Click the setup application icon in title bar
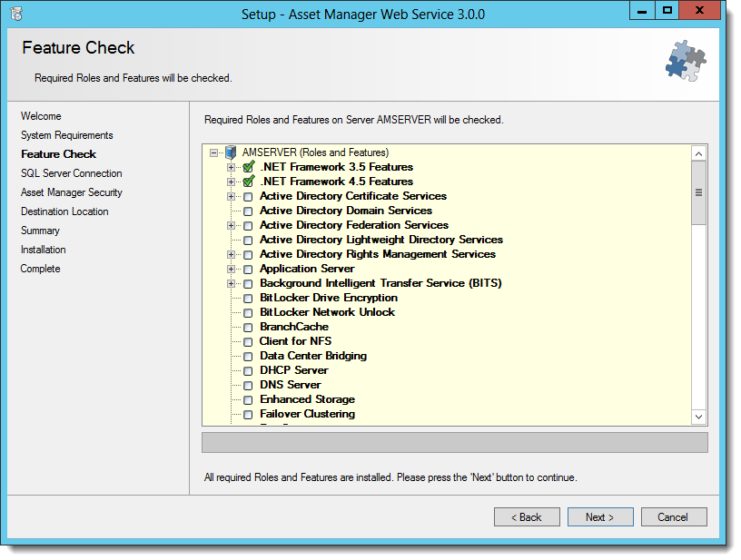Screen dimensions: 741x560 click(x=16, y=15)
